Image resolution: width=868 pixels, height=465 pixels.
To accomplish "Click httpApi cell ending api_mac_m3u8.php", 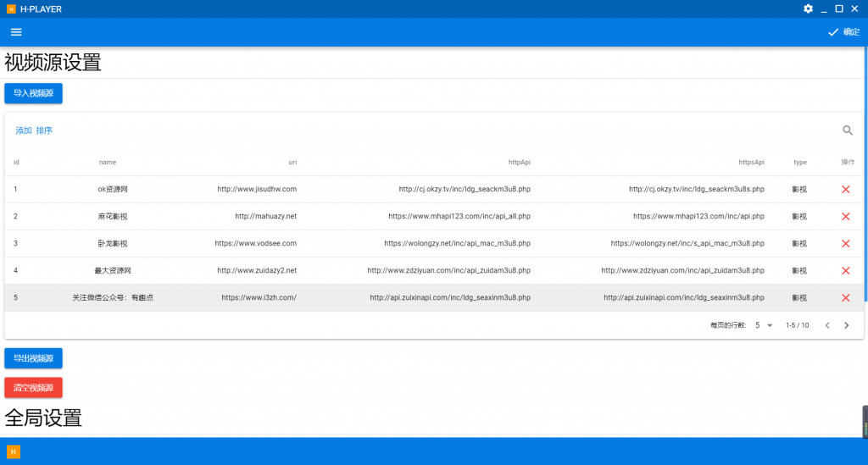I will pyautogui.click(x=457, y=243).
